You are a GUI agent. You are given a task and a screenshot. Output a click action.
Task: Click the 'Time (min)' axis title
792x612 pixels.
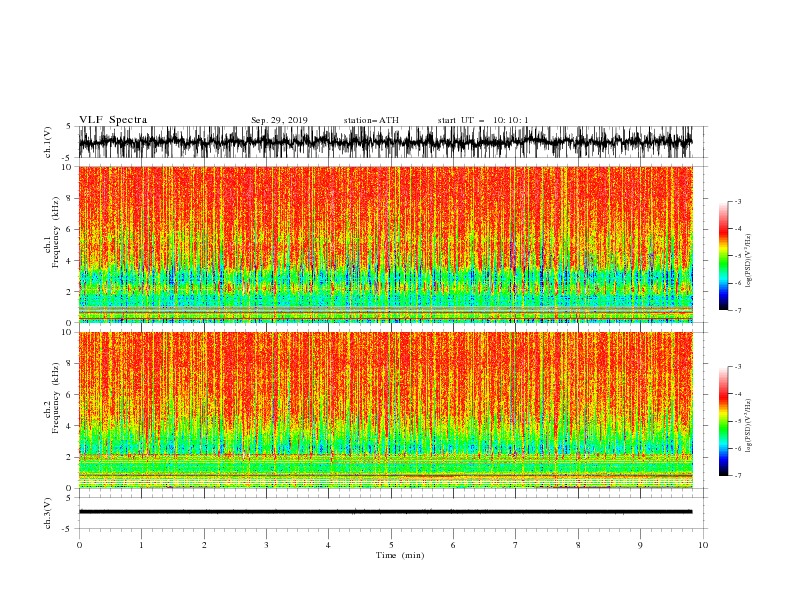(400, 555)
